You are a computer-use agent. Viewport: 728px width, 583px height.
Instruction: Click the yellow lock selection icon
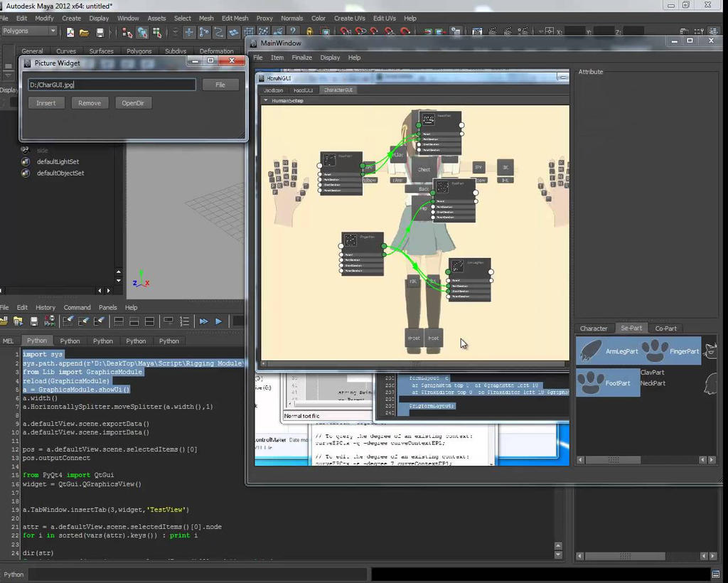click(310, 31)
